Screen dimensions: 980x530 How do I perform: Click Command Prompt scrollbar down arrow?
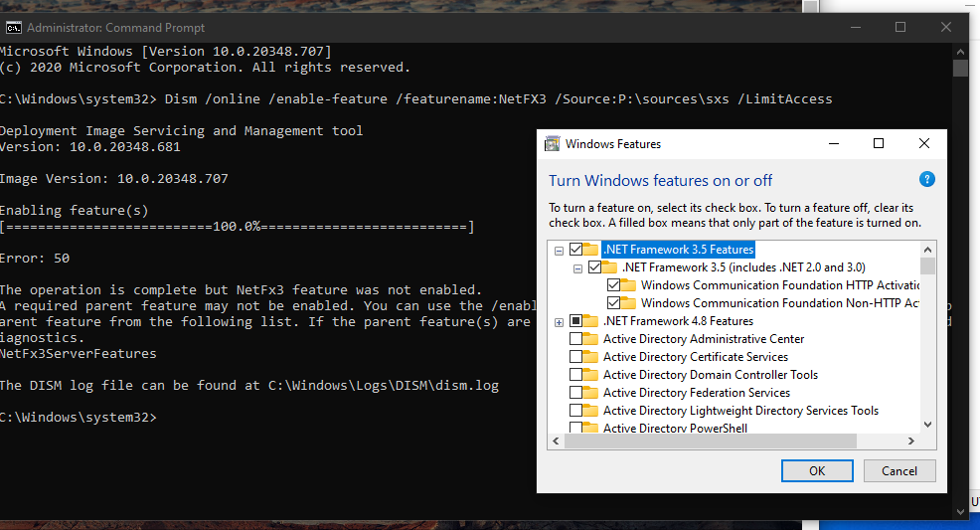click(x=961, y=511)
